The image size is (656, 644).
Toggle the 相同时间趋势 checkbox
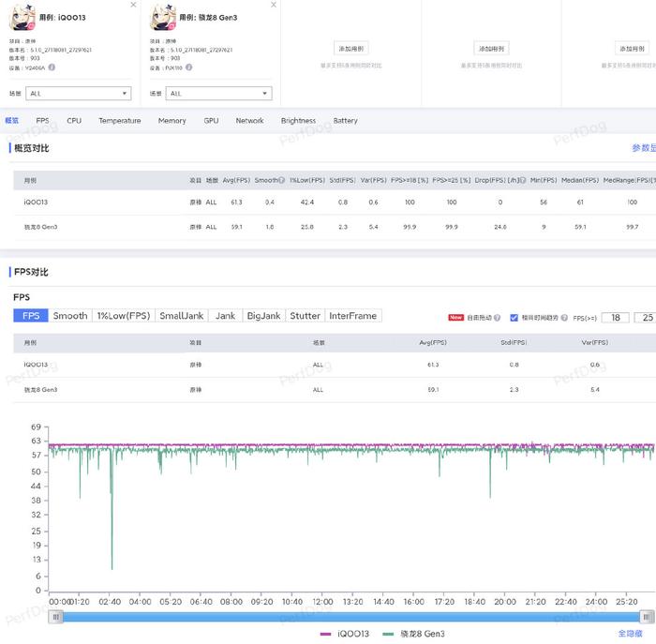click(x=514, y=318)
